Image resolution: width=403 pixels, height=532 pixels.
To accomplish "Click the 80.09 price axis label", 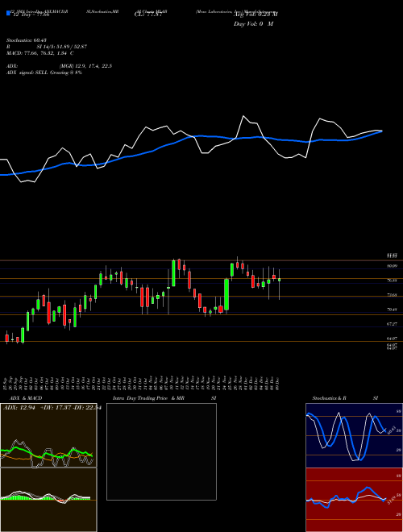I will click(x=392, y=266).
